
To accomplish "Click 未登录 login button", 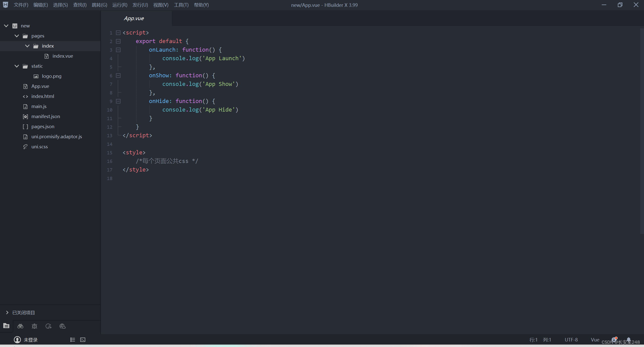I will 30,340.
